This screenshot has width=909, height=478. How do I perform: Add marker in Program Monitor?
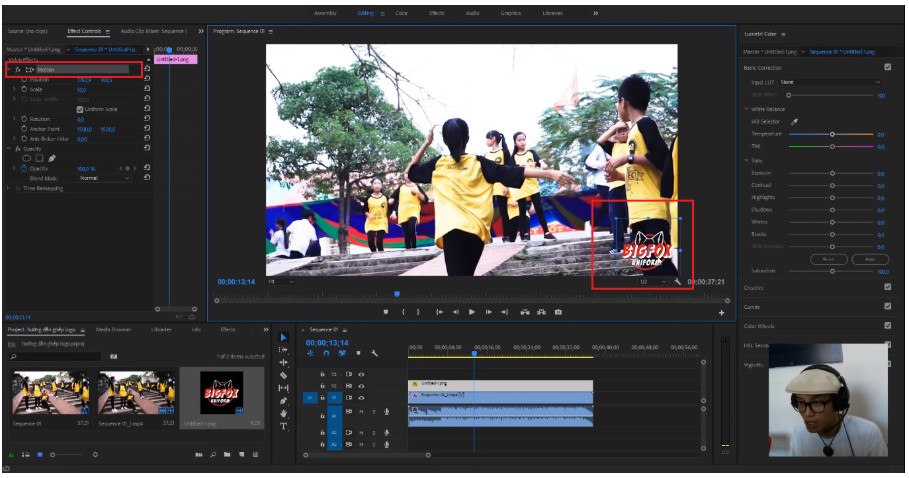pyautogui.click(x=386, y=312)
